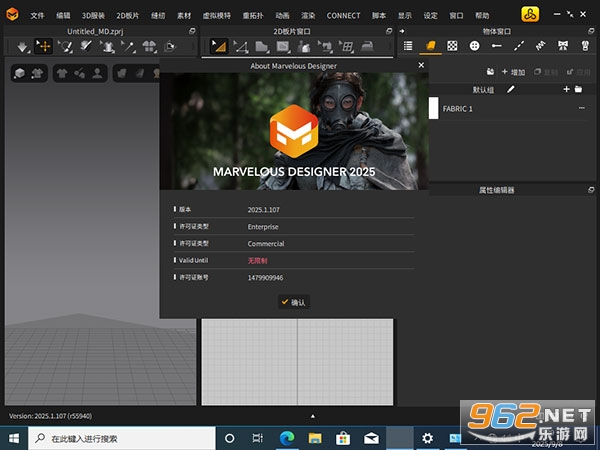Screen dimensions: 600x450
Task: Undock the Untitled_MD.zprj 3D window
Action: pos(192,31)
